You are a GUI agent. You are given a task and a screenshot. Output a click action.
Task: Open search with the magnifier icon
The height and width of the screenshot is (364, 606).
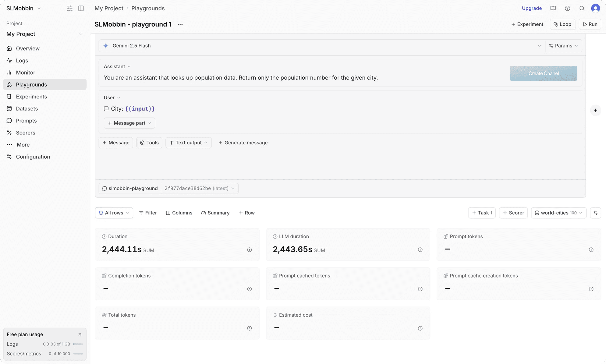coord(582,8)
